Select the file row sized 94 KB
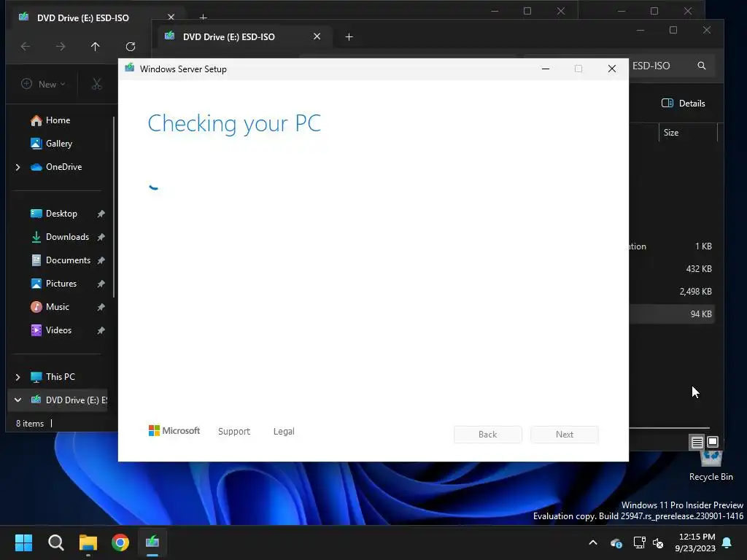The image size is (747, 560). click(x=672, y=314)
